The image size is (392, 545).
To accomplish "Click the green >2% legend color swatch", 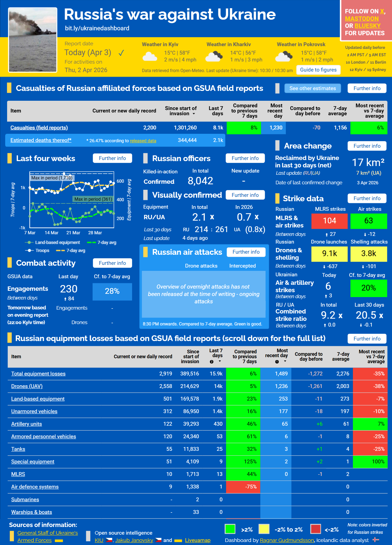I will coord(230,529).
